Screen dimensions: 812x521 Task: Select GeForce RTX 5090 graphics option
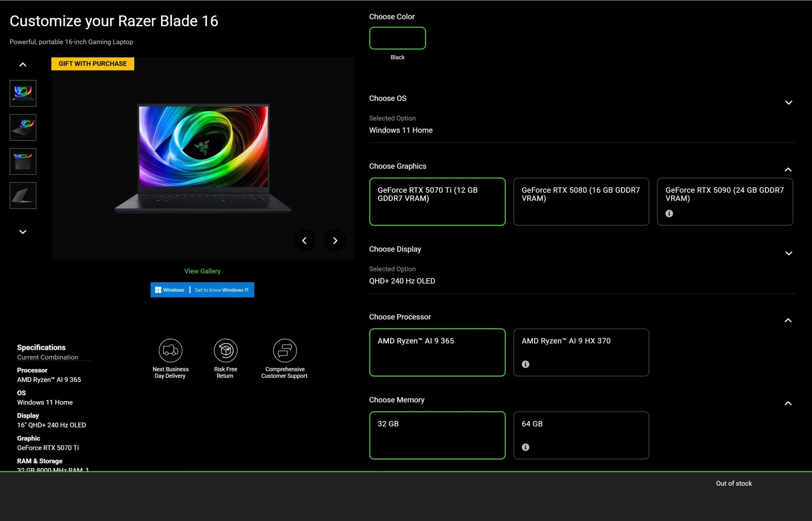tap(725, 202)
